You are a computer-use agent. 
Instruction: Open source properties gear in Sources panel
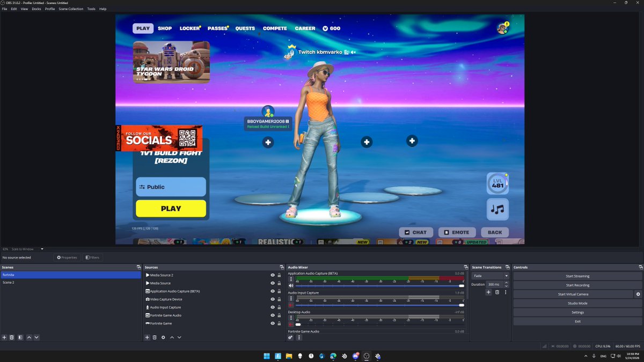[x=163, y=337]
